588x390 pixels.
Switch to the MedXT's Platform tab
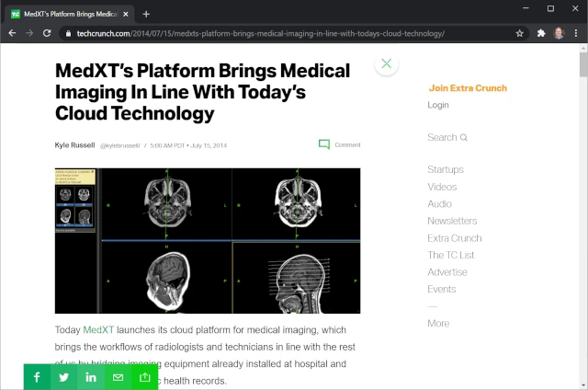[70, 15]
